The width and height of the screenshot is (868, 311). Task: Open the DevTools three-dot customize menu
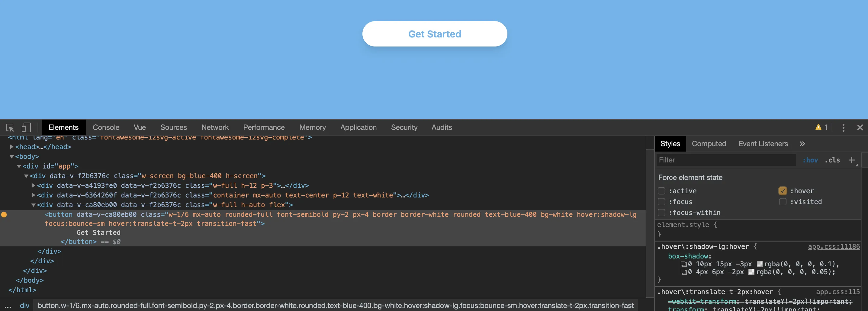point(843,127)
